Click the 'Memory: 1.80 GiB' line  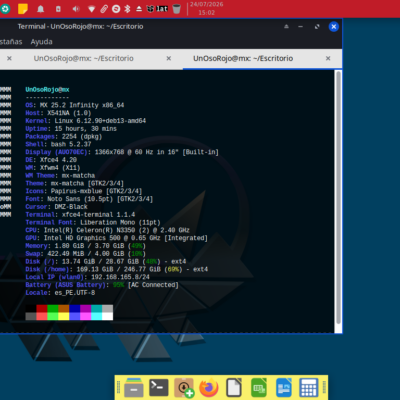(x=86, y=246)
